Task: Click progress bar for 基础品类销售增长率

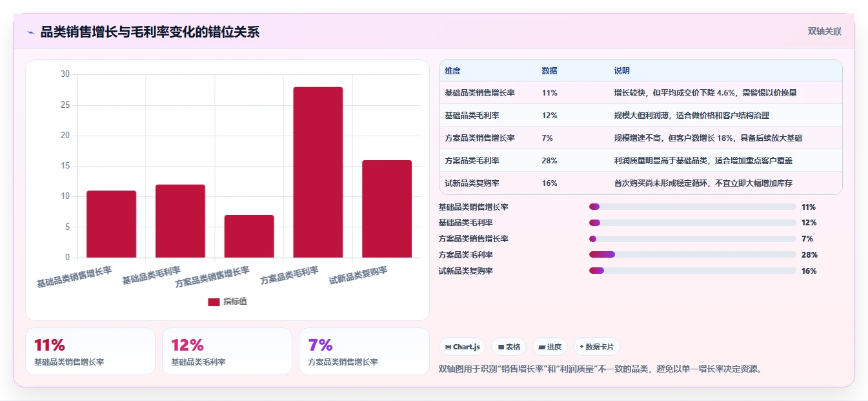Action: click(x=692, y=207)
